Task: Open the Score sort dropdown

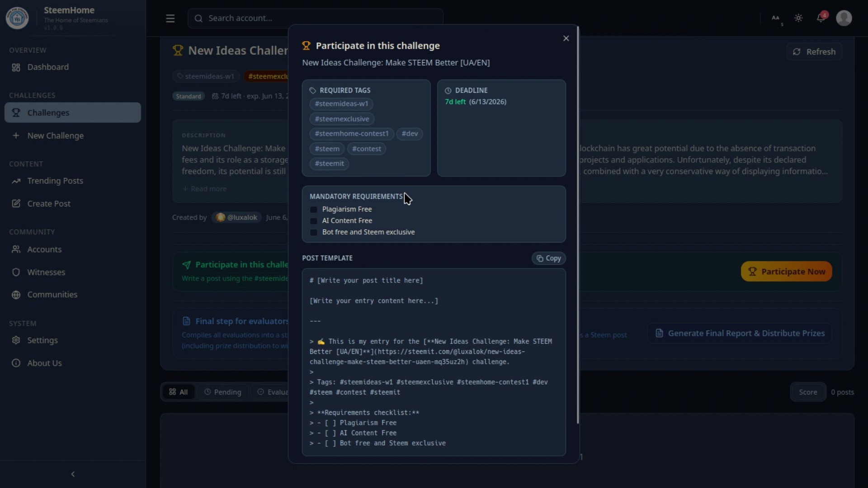Action: pyautogui.click(x=808, y=392)
